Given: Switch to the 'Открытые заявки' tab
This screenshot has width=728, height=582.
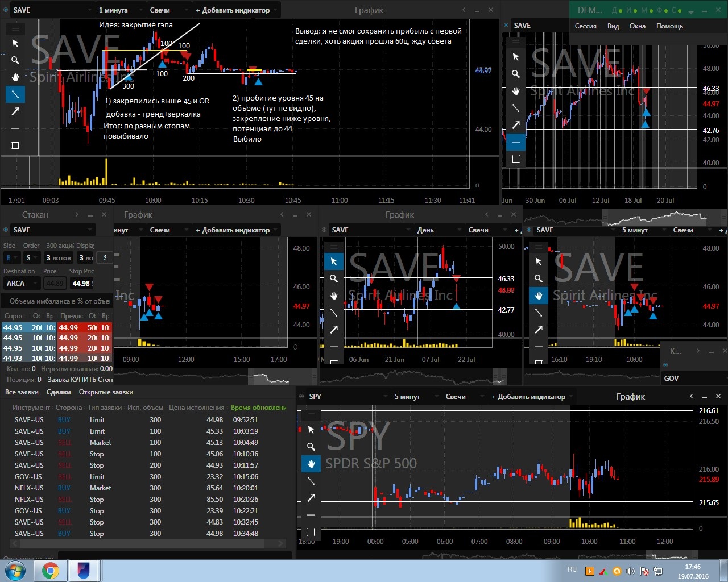Looking at the screenshot, I should click(106, 392).
